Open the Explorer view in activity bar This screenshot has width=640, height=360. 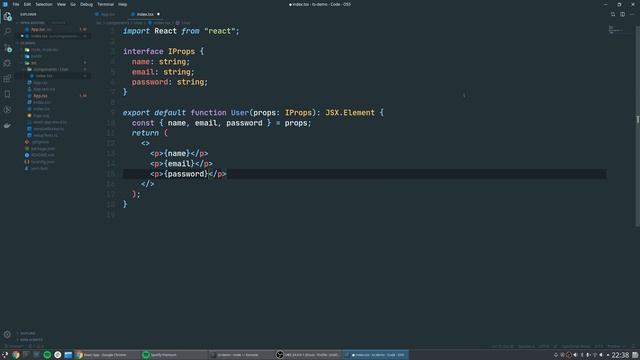coord(7,17)
